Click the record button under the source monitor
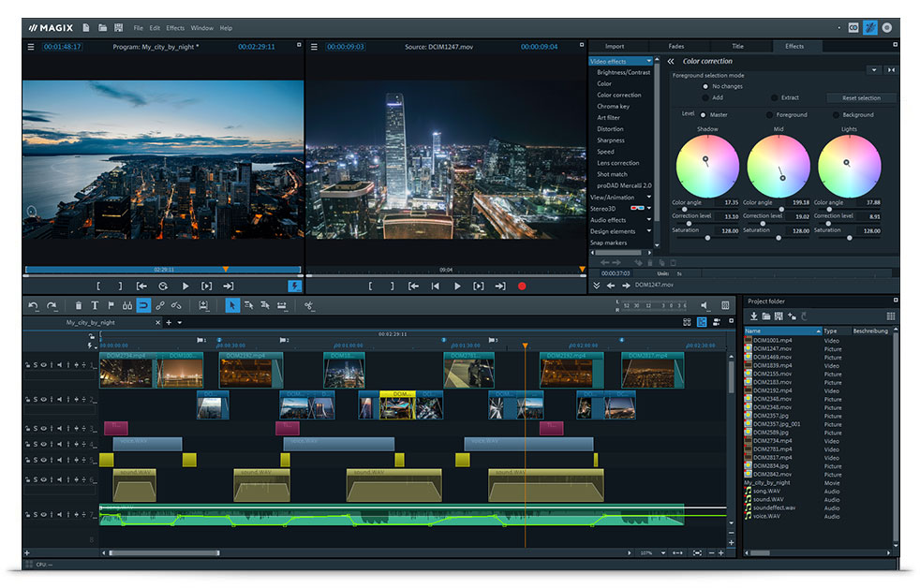The width and height of the screenshot is (920, 588). coord(522,287)
